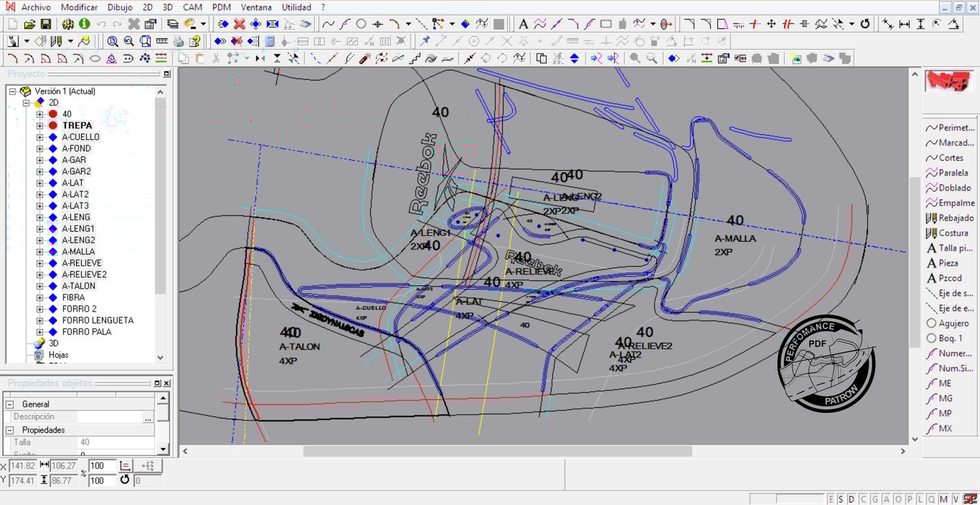Toggle the Q indicator in the status bar
Image resolution: width=980 pixels, height=505 pixels.
click(931, 499)
